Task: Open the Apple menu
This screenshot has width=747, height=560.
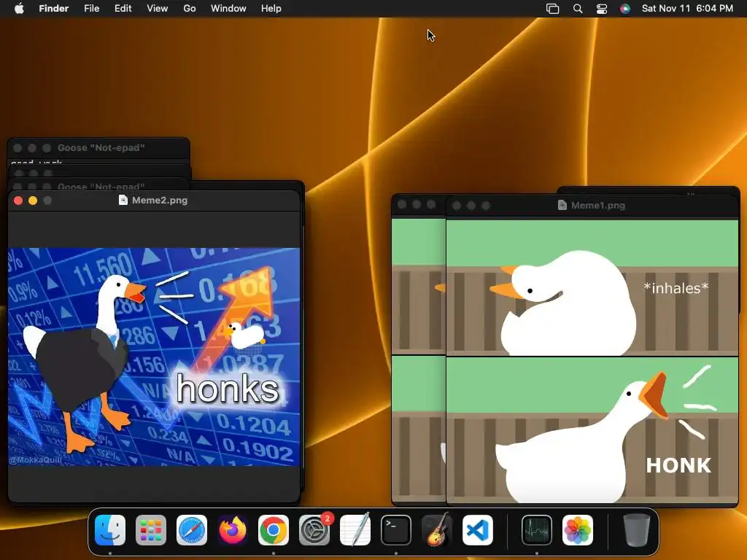Action: click(x=19, y=9)
